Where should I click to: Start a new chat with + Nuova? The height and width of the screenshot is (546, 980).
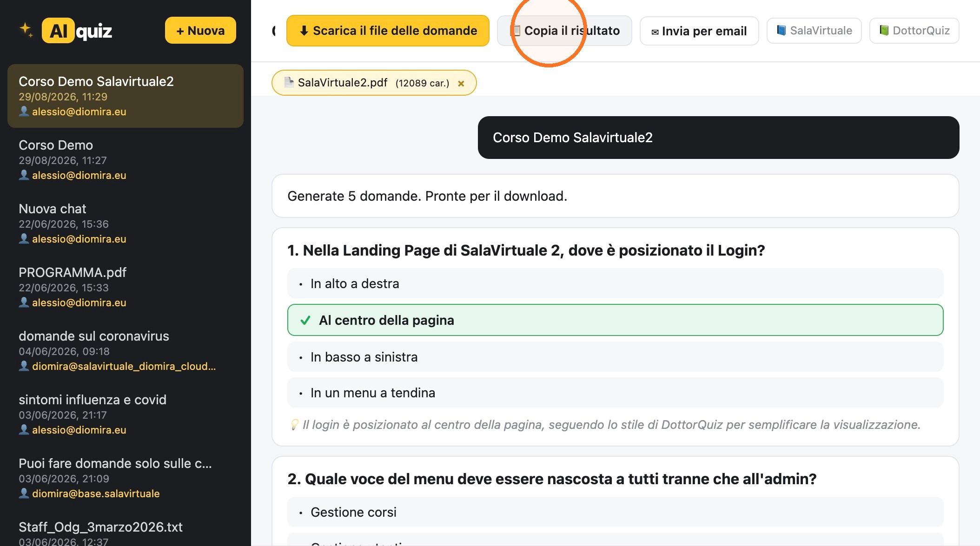[x=200, y=31]
